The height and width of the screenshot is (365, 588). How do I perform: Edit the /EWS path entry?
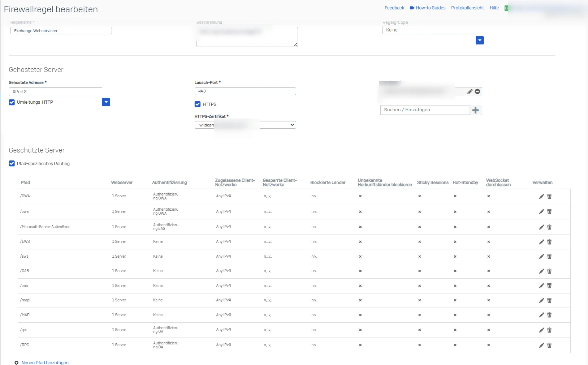(541, 242)
